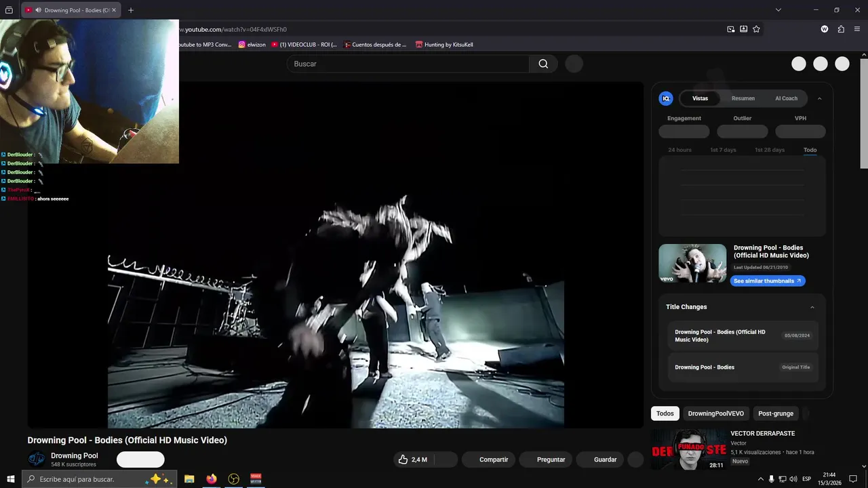
Task: Open the list-all-tabs dropdown arrow
Action: click(x=778, y=10)
